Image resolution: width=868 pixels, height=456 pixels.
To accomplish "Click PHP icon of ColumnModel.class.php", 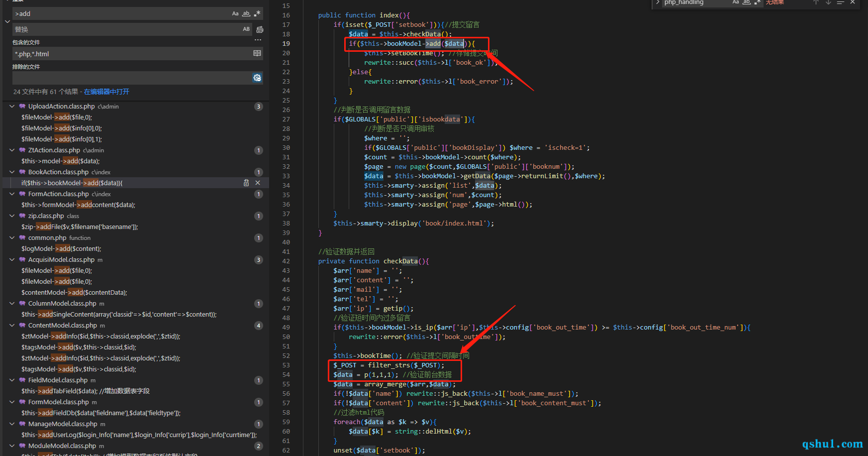I will 22,304.
